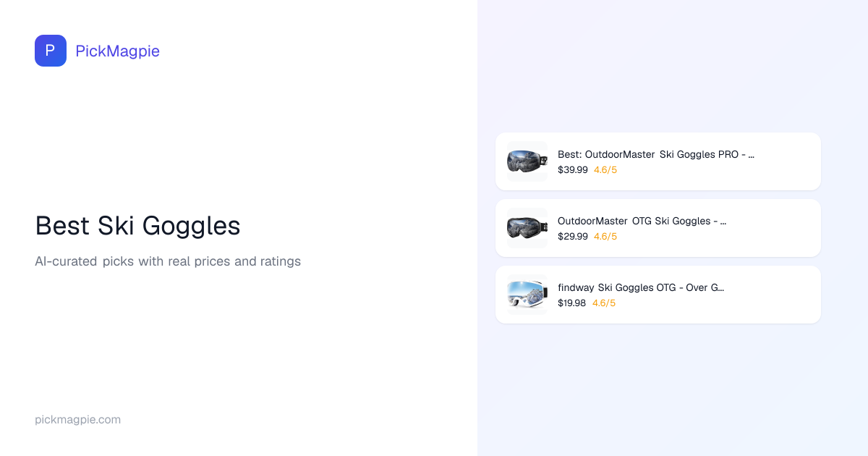Open the OutdoorMaster OTG goggles thumbnail image
Viewport: 868px width, 456px height.
(x=527, y=228)
